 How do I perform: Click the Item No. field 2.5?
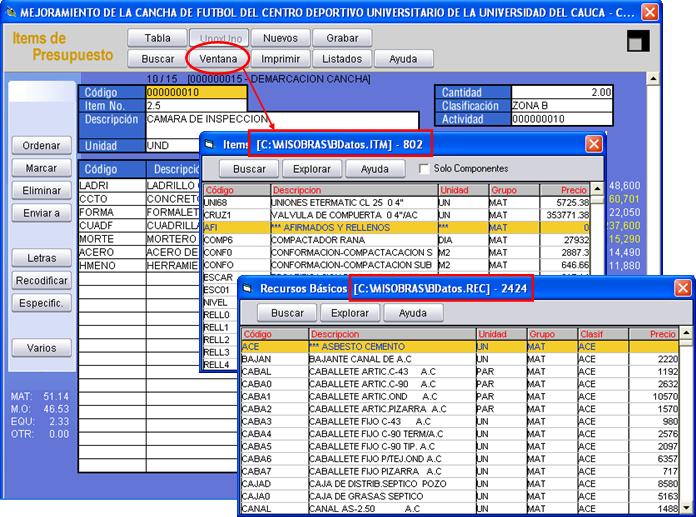click(196, 106)
